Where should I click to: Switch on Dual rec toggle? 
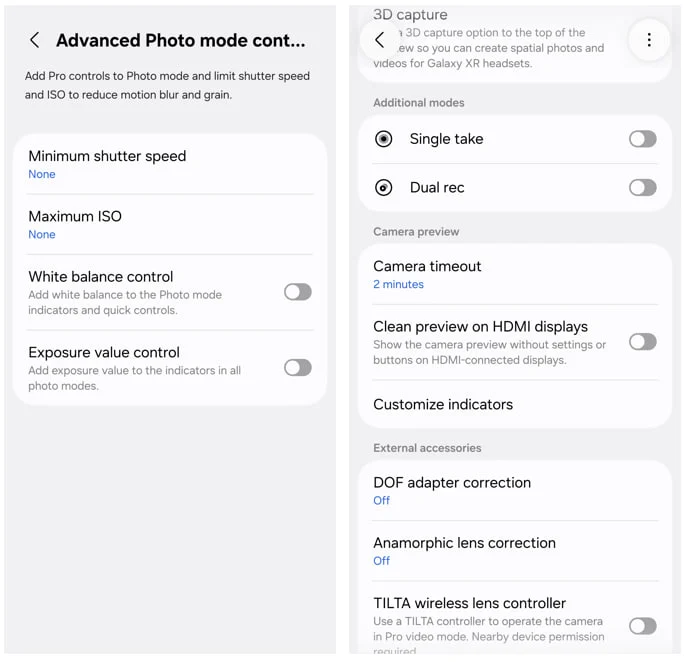pyautogui.click(x=642, y=187)
